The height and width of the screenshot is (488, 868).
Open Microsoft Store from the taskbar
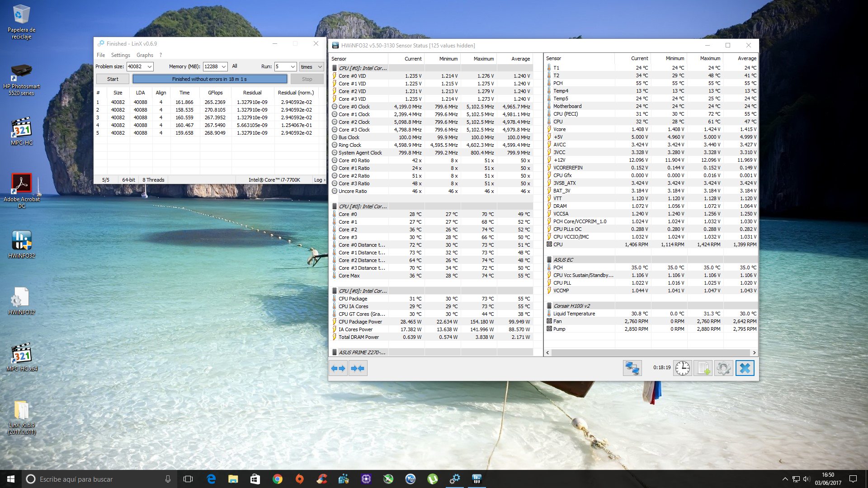[x=255, y=479]
